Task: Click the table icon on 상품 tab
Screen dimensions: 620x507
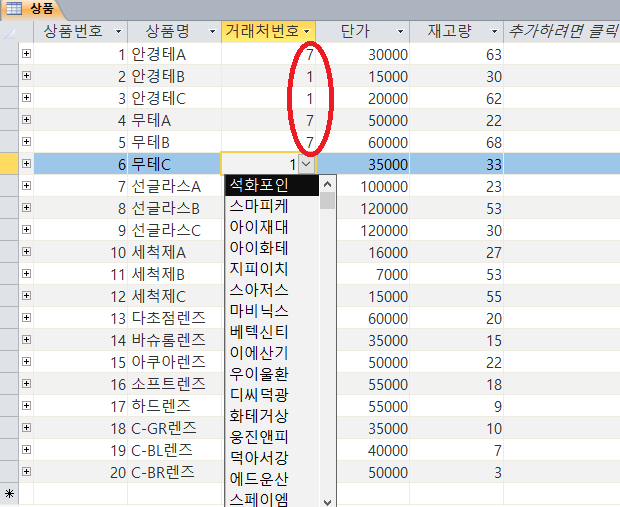Action: click(15, 8)
